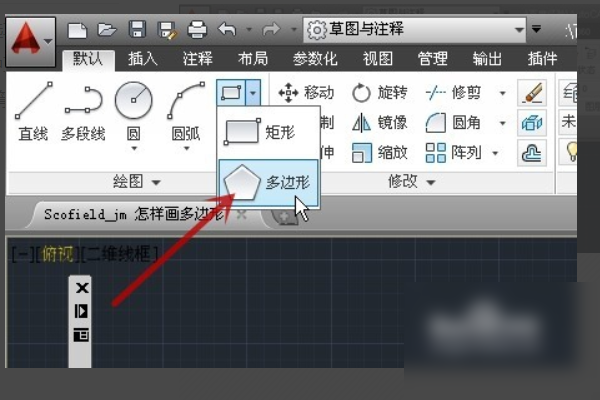Open the 输出 ribbon tab
Image resolution: width=600 pixels, height=400 pixels.
coord(487,59)
